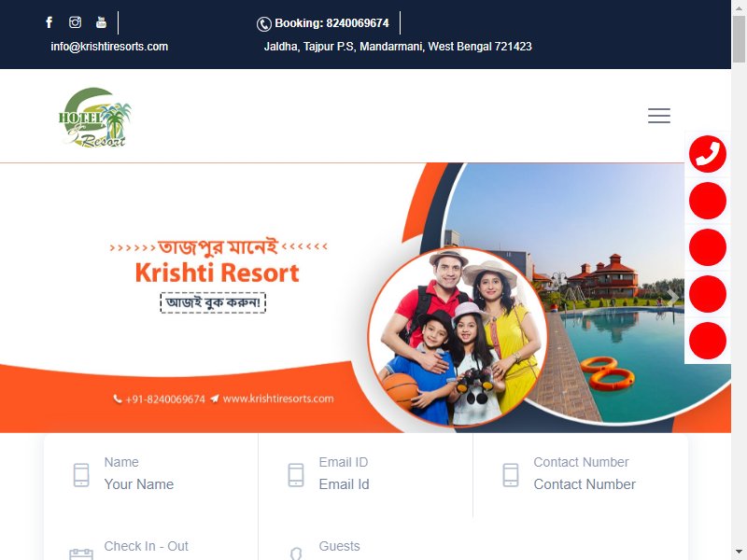Open the Facebook page icon
Viewport: 747px width, 560px height.
(x=49, y=22)
